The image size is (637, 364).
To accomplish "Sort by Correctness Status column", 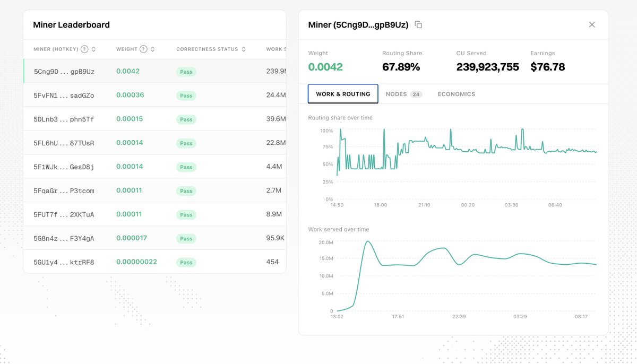I will click(x=244, y=49).
